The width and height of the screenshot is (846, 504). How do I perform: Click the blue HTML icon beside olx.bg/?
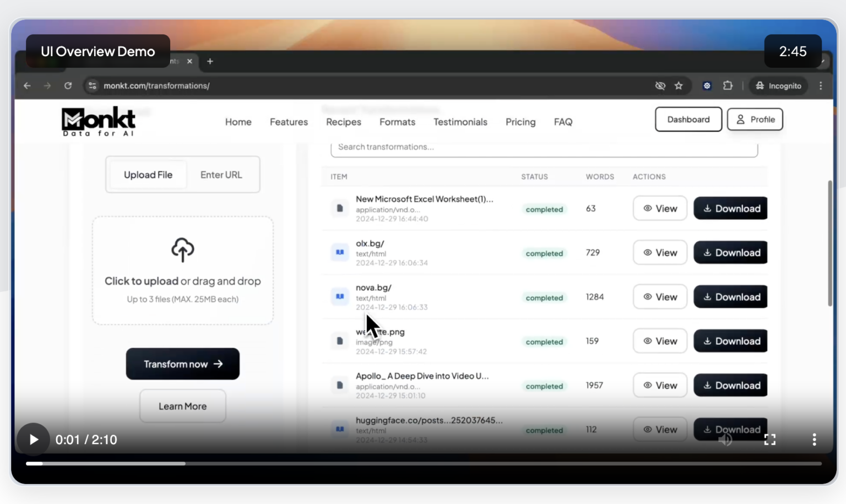point(339,252)
